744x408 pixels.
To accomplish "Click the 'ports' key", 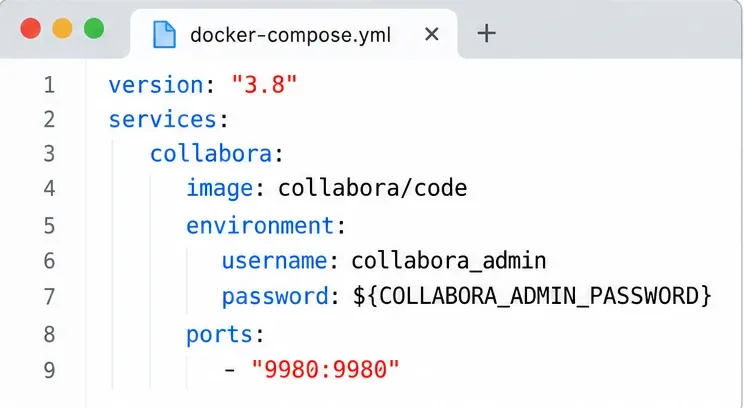I will coord(219,335).
